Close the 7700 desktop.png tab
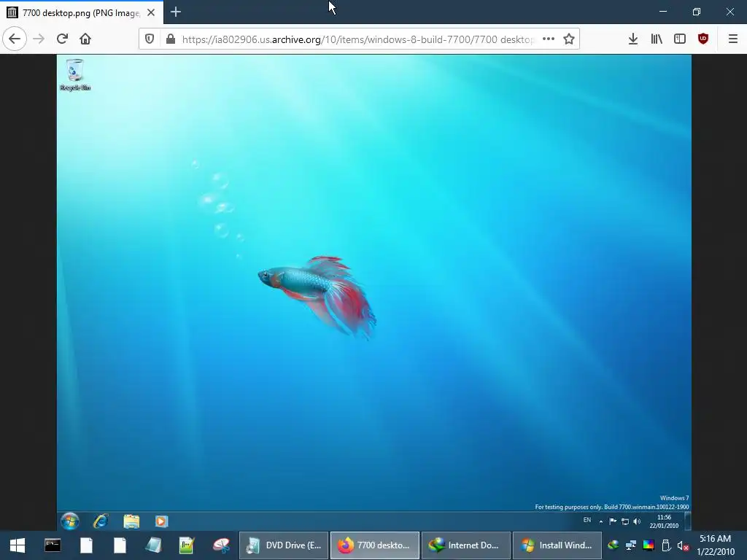Viewport: 747px width, 560px height. (151, 13)
